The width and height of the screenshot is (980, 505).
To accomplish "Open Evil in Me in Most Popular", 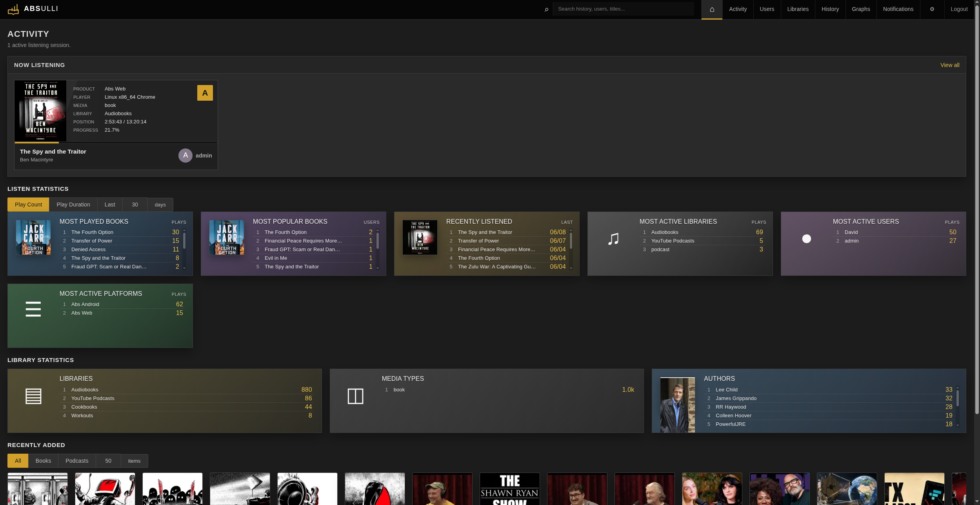I will coord(276,258).
